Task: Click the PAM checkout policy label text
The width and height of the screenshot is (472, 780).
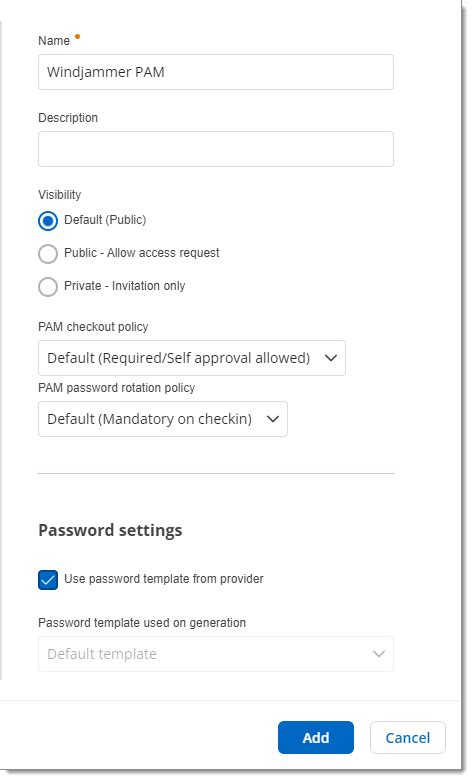Action: point(93,327)
